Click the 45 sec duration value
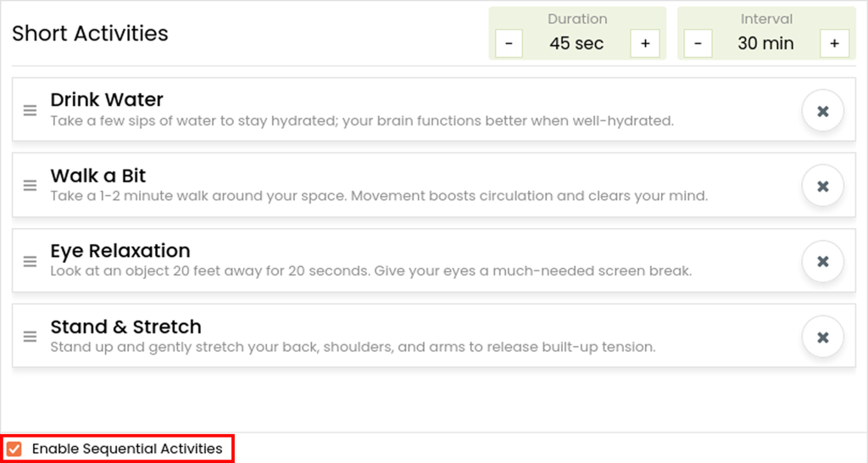Image resolution: width=868 pixels, height=463 pixels. click(x=576, y=43)
